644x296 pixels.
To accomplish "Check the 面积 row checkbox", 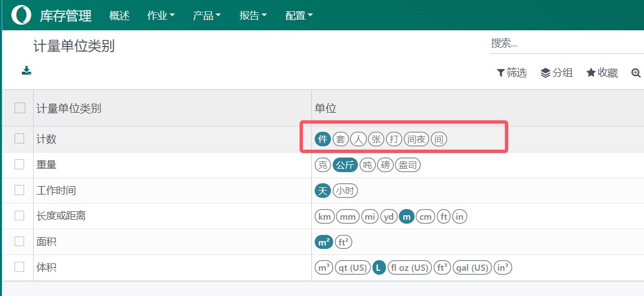I will point(19,242).
